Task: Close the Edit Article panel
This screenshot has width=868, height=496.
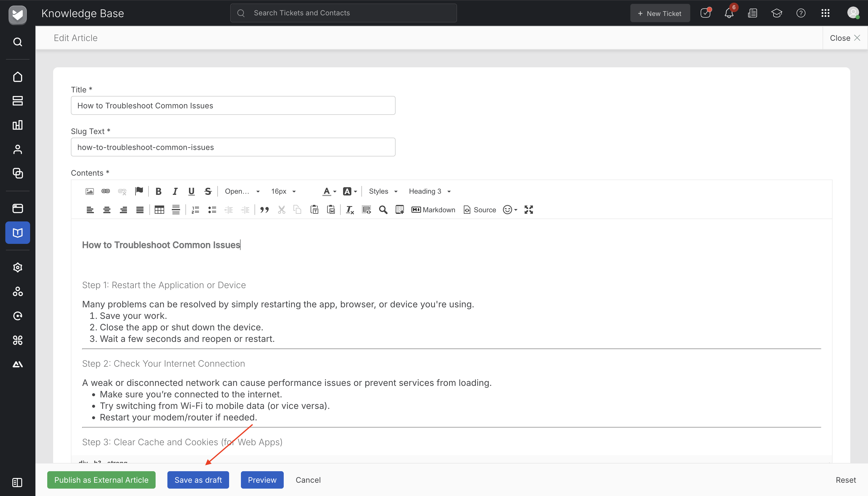Action: (x=845, y=38)
